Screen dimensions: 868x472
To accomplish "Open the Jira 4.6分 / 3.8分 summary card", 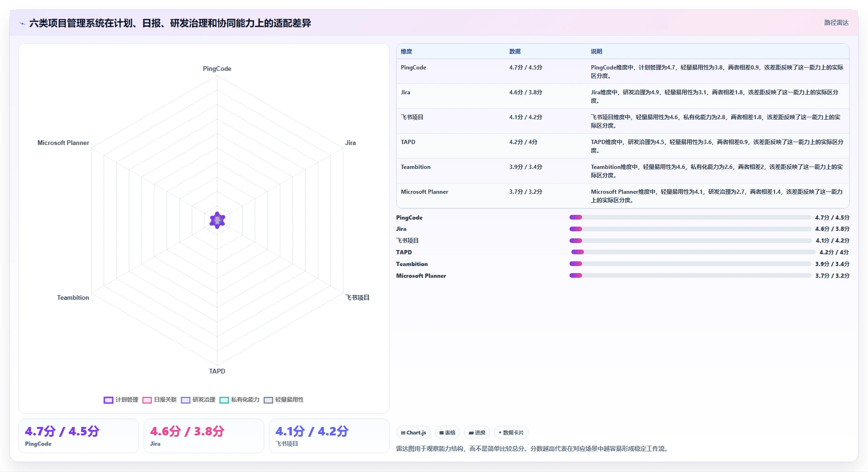I will 204,436.
